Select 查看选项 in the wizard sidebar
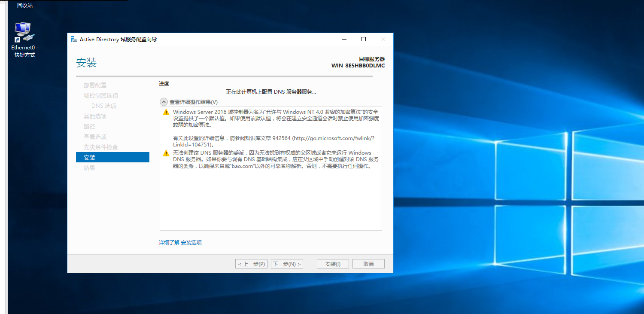The width and height of the screenshot is (644, 314). tap(95, 137)
